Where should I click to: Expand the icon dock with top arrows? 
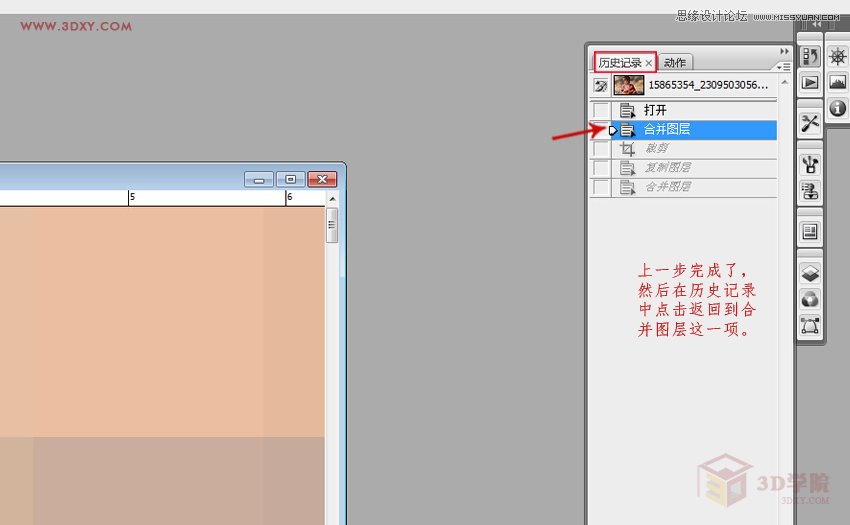(816, 24)
